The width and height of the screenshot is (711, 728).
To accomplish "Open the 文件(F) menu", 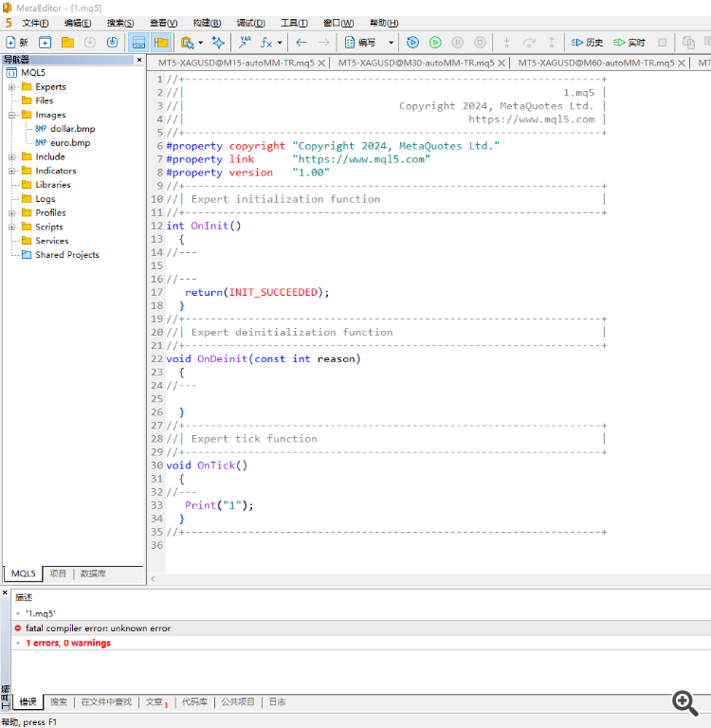I will [x=35, y=23].
